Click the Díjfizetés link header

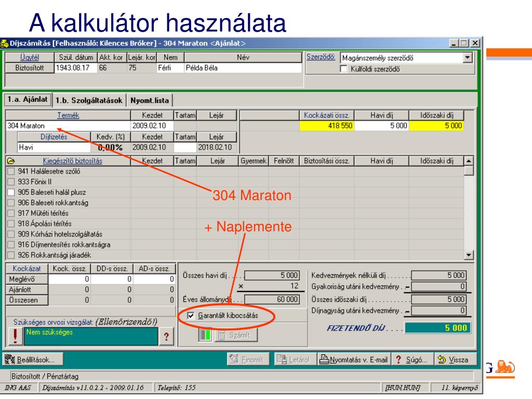click(x=54, y=137)
